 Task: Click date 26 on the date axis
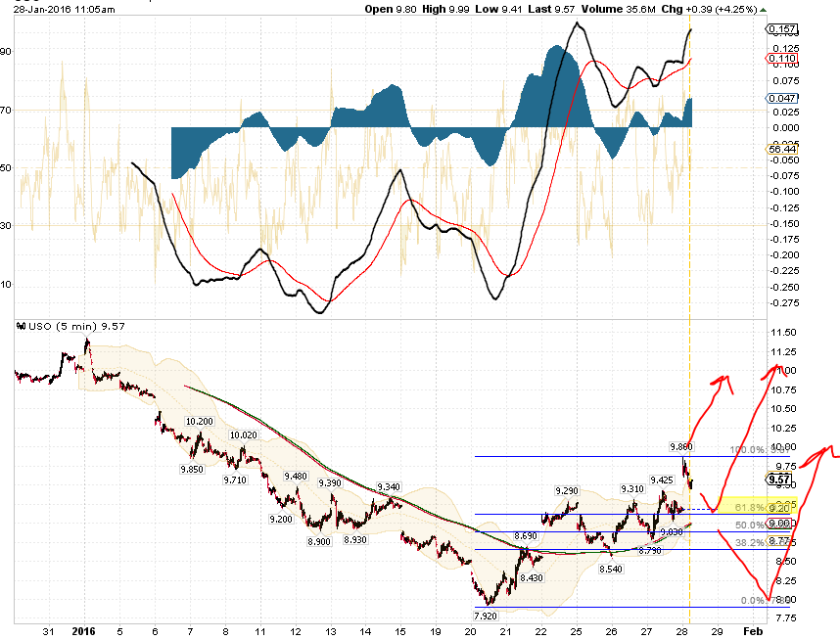[x=611, y=631]
